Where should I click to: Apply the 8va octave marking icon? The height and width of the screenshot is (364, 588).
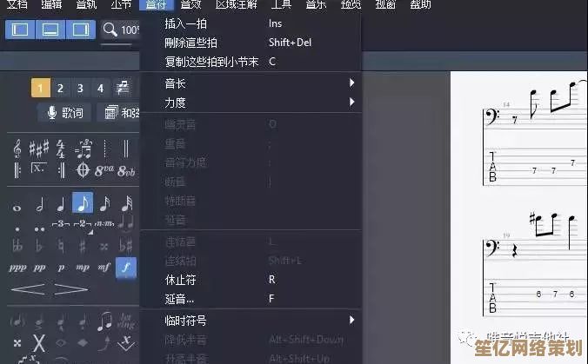(104, 171)
